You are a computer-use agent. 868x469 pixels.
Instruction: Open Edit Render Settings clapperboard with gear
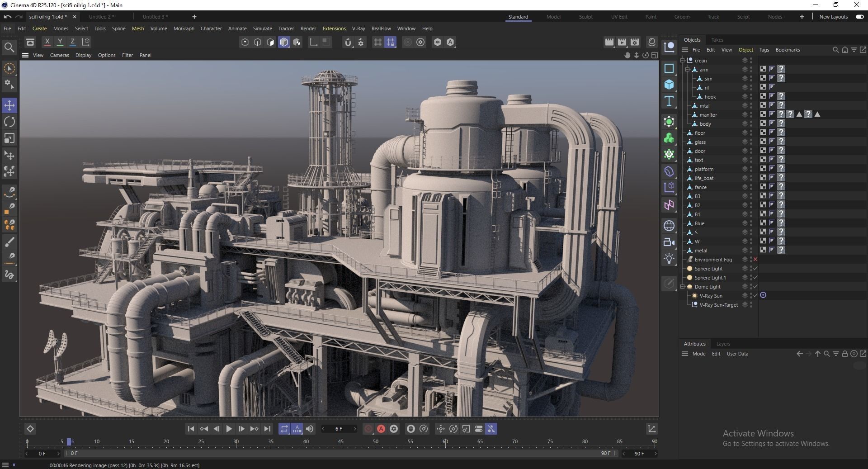pyautogui.click(x=635, y=42)
